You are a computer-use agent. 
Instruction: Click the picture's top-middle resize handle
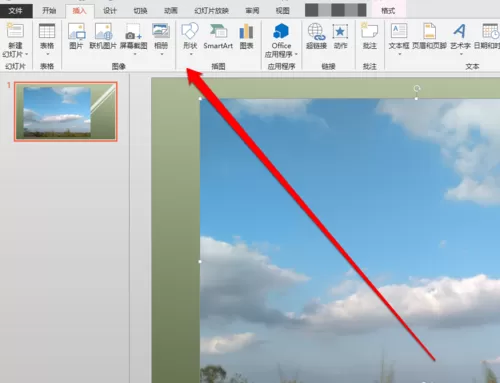[417, 99]
